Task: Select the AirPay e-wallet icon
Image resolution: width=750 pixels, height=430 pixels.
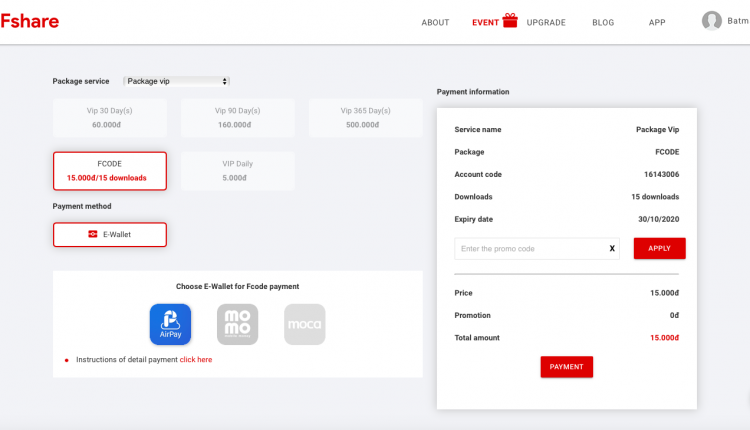Action: coord(170,324)
